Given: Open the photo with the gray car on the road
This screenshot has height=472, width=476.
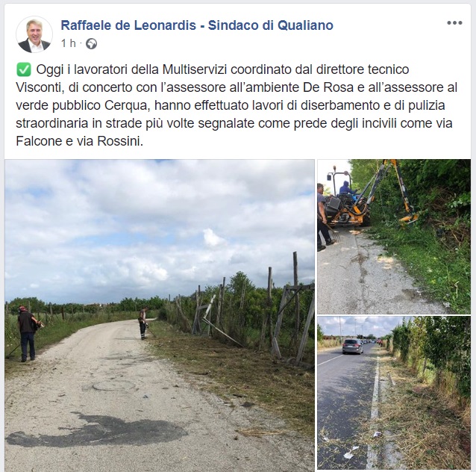Looking at the screenshot, I should click(394, 393).
